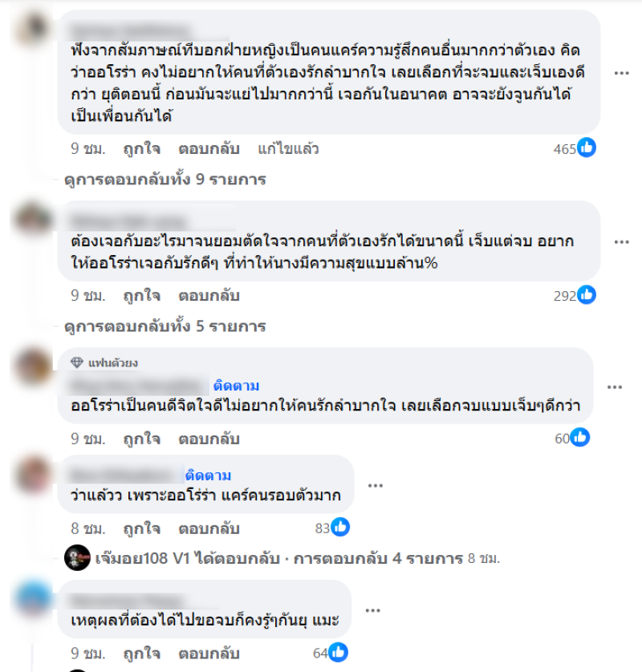Open the เจ๊มอย108 V1 page avatar
This screenshot has width=642, height=672.
77,557
